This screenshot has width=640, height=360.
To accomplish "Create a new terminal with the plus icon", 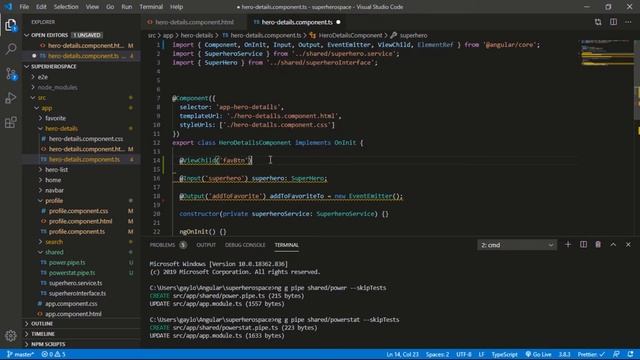I will tap(568, 244).
